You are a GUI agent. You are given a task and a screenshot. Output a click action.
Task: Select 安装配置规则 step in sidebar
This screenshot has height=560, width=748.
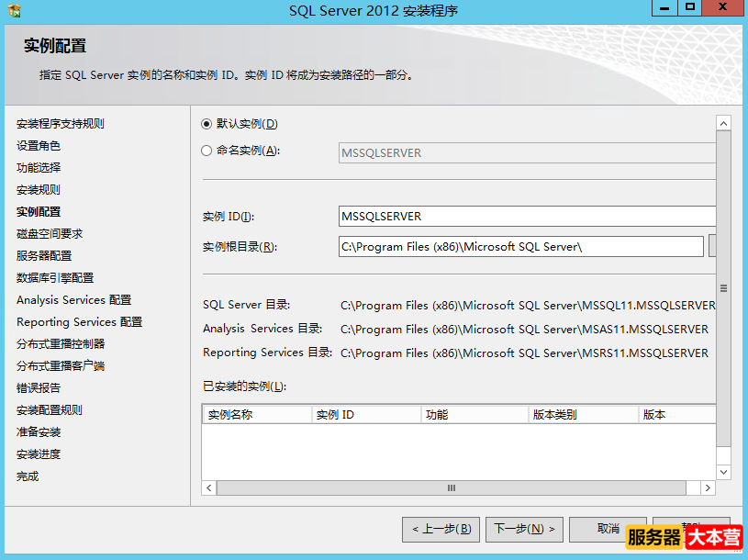(x=50, y=410)
